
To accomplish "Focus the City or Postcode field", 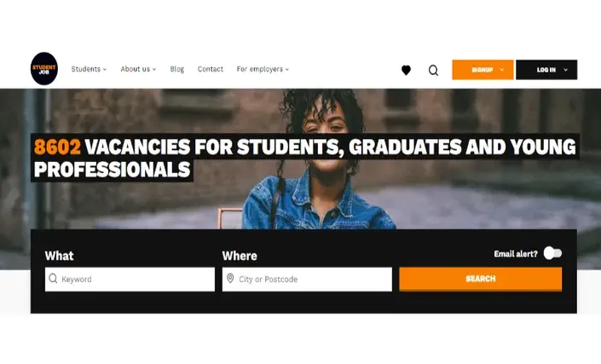I will tap(307, 280).
